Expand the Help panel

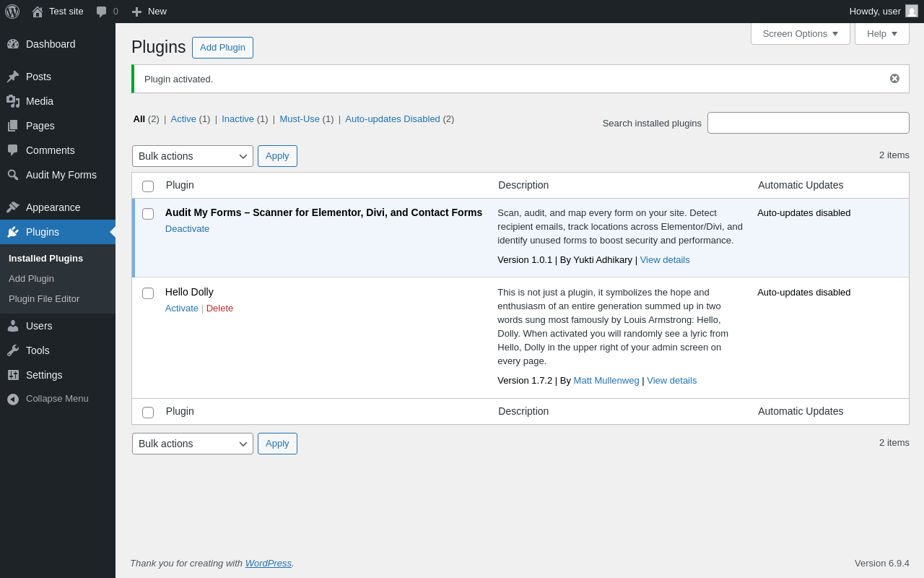click(x=882, y=33)
